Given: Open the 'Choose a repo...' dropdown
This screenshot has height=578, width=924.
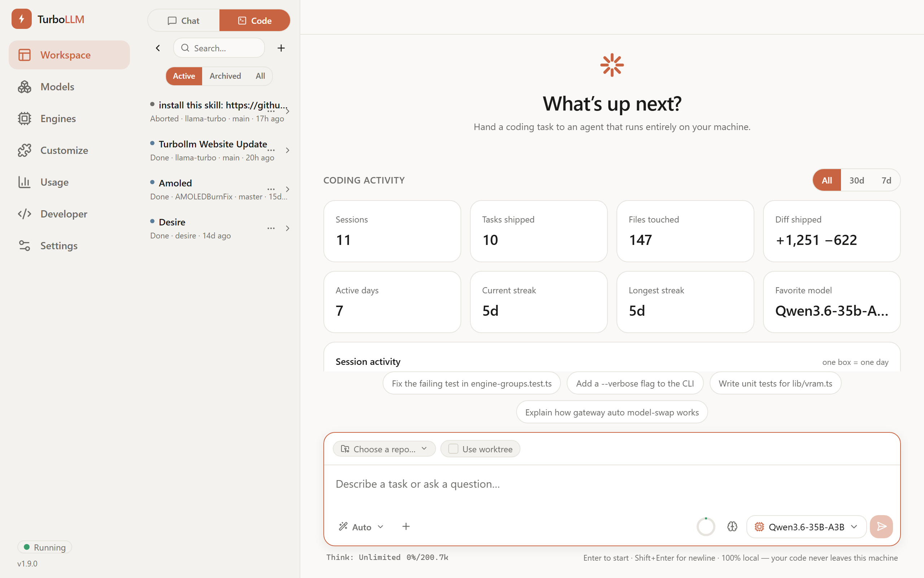Looking at the screenshot, I should [384, 449].
